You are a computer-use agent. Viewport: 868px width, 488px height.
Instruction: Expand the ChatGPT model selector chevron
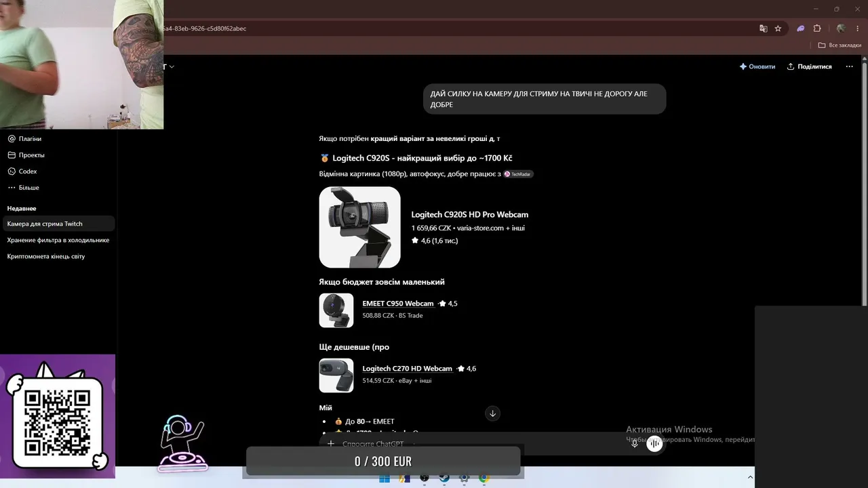(x=172, y=66)
